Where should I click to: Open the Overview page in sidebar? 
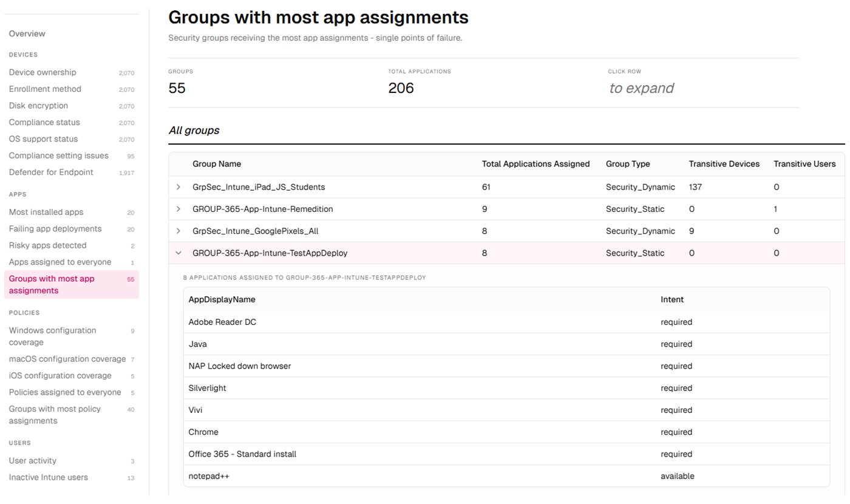coord(27,33)
